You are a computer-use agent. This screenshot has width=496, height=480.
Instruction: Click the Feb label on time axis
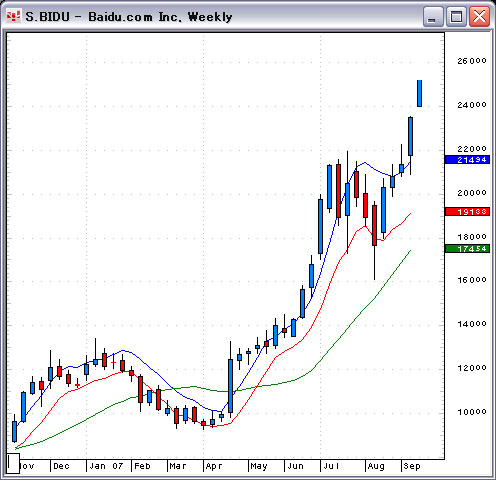[x=142, y=466]
